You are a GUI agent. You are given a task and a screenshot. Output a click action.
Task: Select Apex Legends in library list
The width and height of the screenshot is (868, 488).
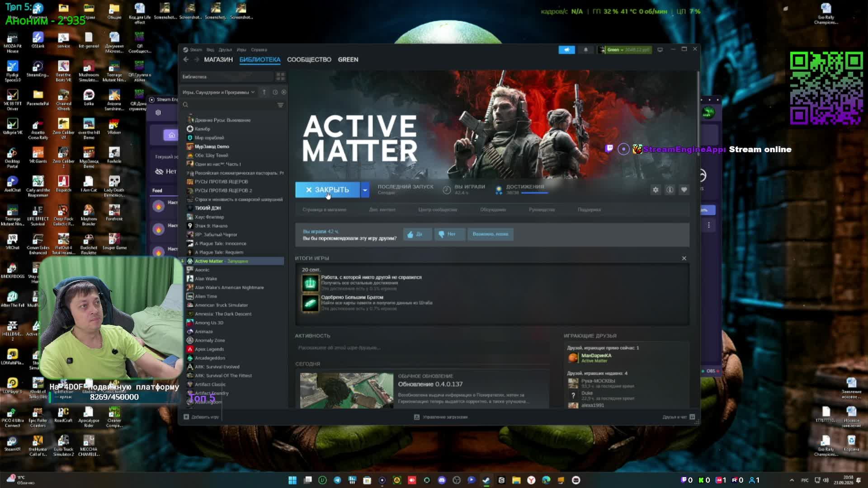[234, 349]
